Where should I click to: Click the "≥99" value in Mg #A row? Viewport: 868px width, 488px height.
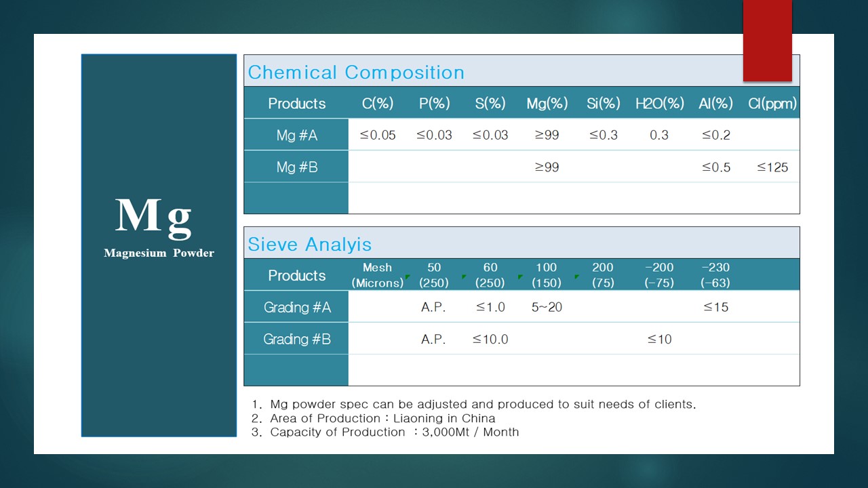tap(547, 135)
